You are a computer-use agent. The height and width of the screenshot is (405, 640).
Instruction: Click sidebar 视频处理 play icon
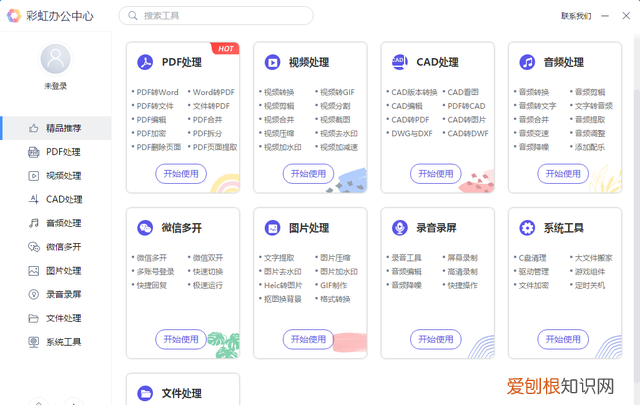click(33, 176)
